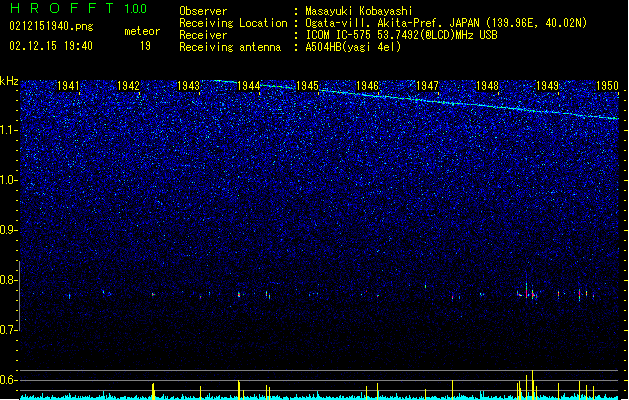Click the ICOM IC-575 receiver text
The height and width of the screenshot is (400, 629).
402,35
